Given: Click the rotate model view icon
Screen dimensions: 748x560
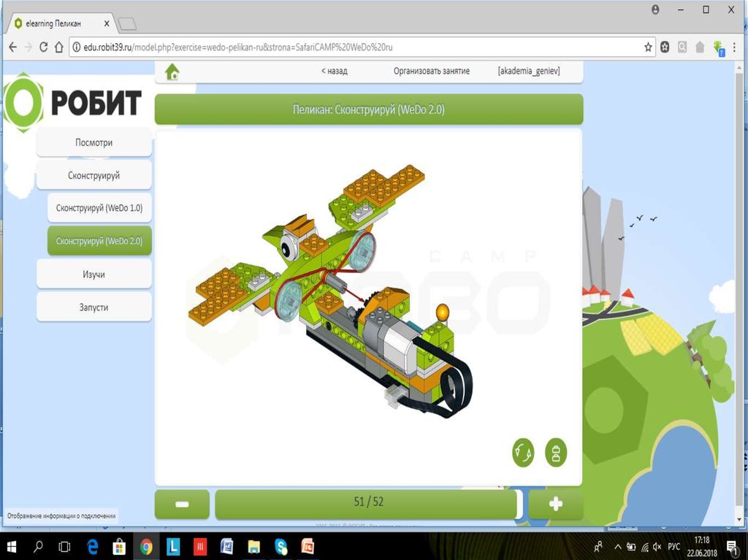Looking at the screenshot, I should [523, 453].
